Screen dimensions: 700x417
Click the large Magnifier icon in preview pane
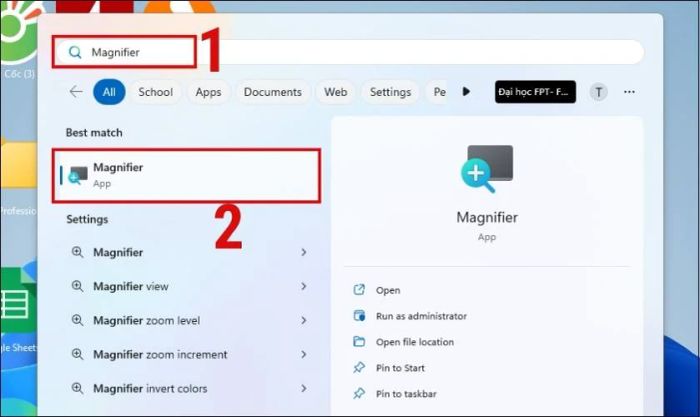[487, 169]
